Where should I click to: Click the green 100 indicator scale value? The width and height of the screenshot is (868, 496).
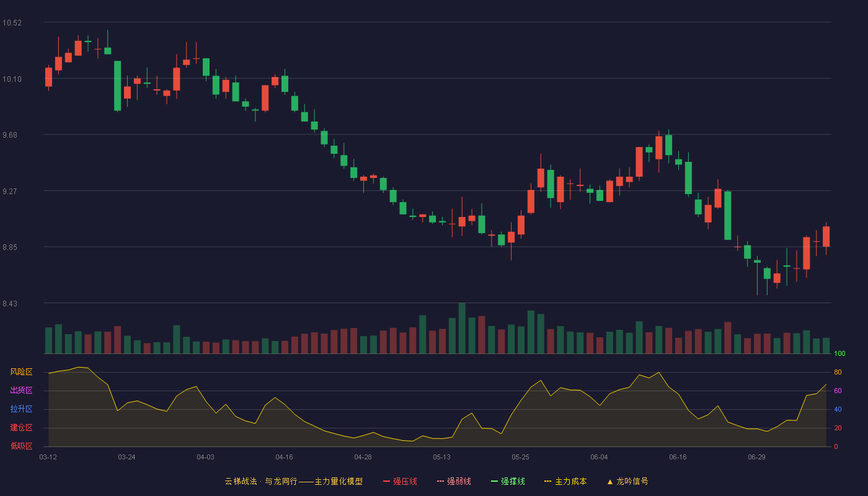point(839,354)
